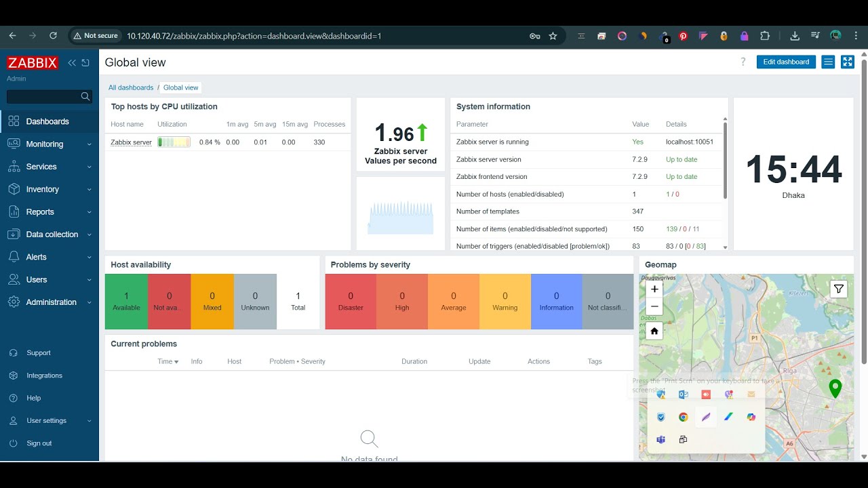Expand the User settings menu

[50, 421]
